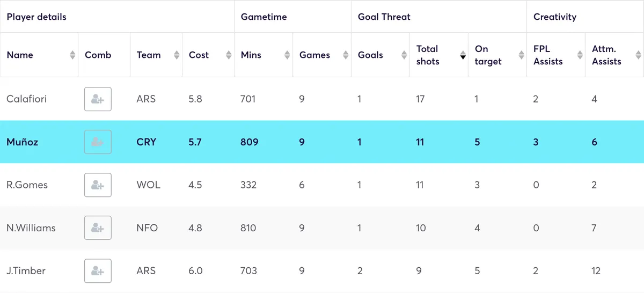Sort table by Name column
This screenshot has width=644, height=293.
point(72,55)
